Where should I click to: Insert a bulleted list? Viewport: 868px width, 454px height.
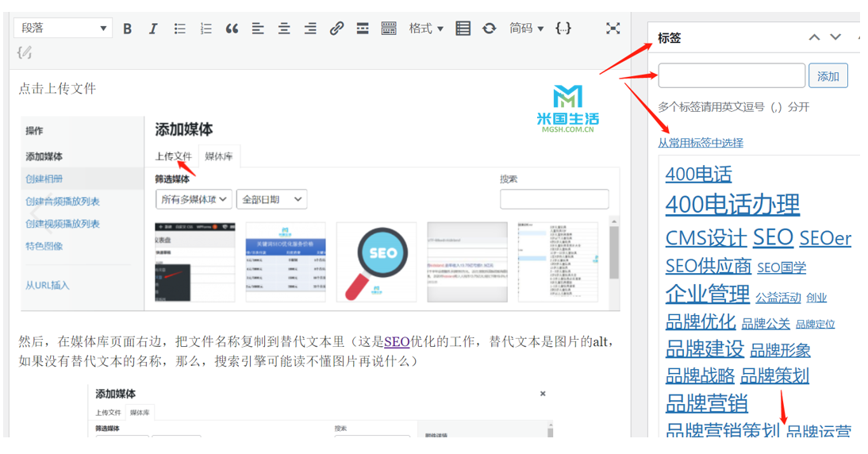click(x=180, y=29)
